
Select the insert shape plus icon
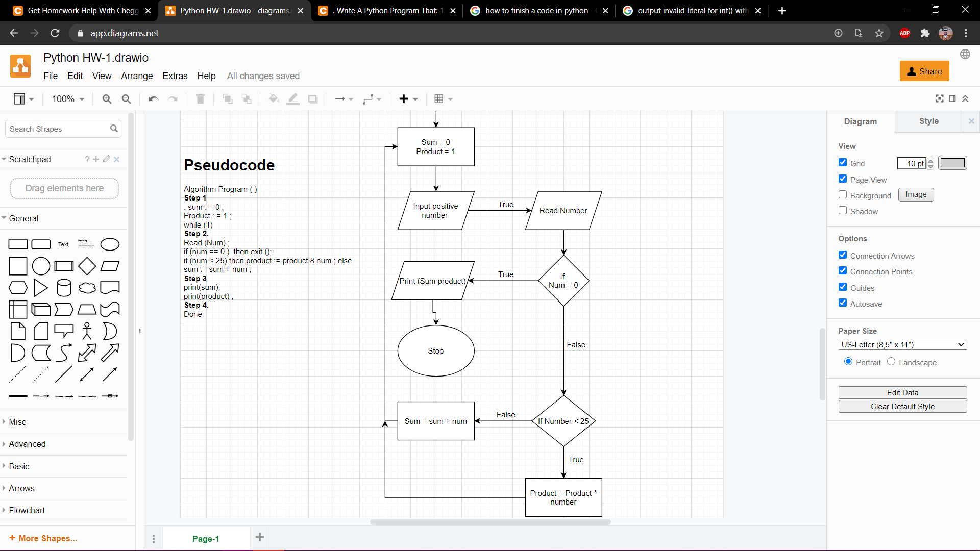click(404, 99)
